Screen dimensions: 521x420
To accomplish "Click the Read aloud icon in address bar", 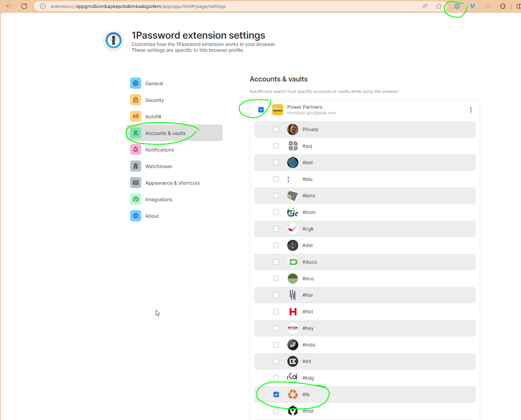I will (x=425, y=6).
